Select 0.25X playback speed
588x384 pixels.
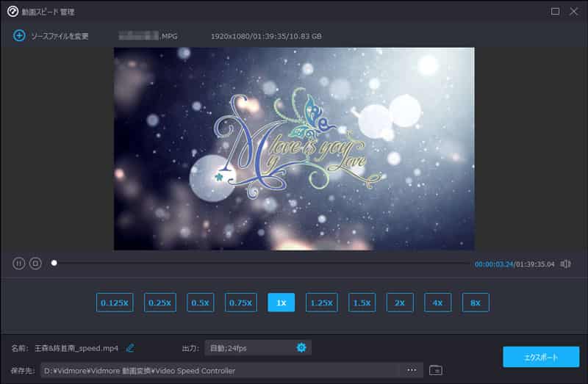click(x=159, y=303)
